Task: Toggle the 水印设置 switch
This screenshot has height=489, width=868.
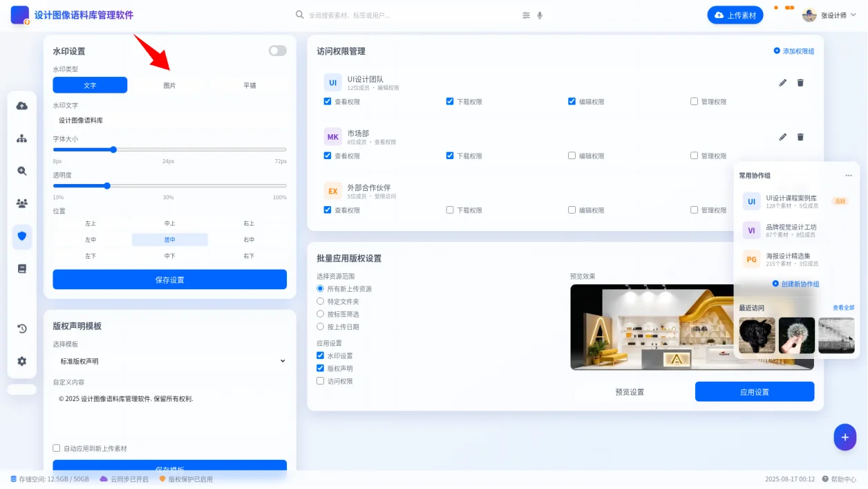Action: [278, 50]
